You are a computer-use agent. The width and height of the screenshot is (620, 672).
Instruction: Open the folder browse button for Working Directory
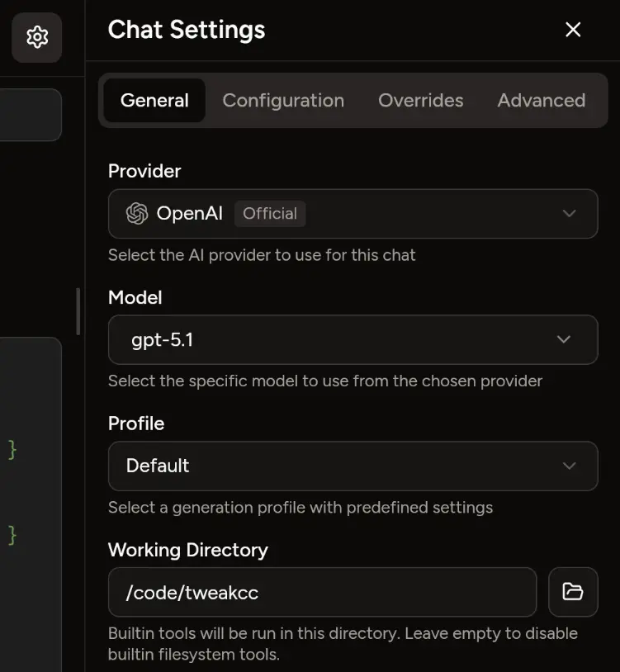[x=573, y=591]
